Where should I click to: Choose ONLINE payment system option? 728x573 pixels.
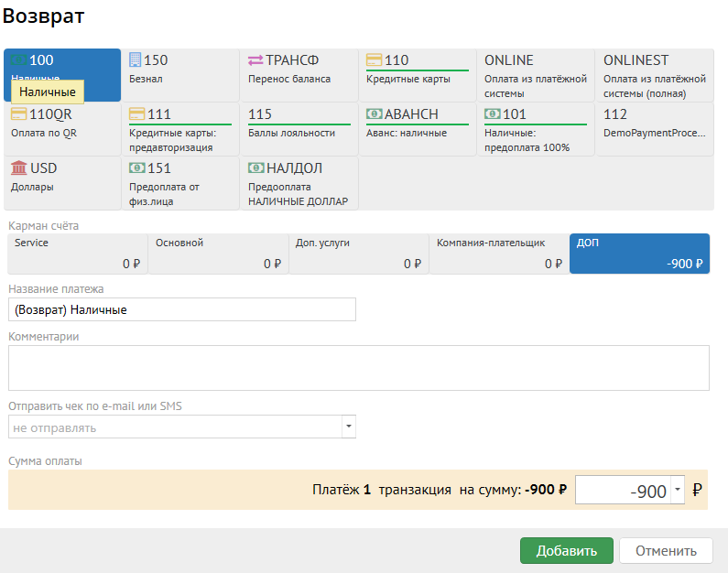[536, 75]
